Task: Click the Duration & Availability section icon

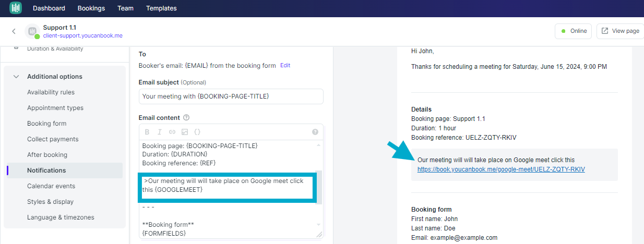Action: [16, 48]
